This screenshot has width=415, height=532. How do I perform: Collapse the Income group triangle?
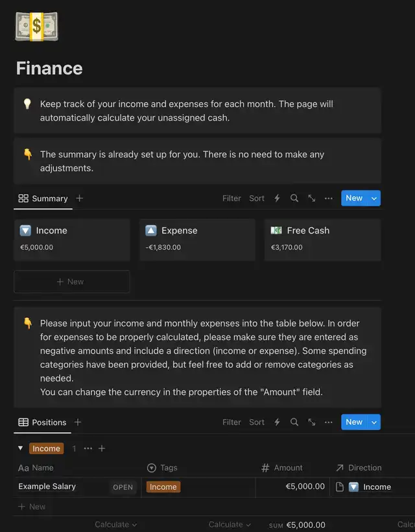21,448
